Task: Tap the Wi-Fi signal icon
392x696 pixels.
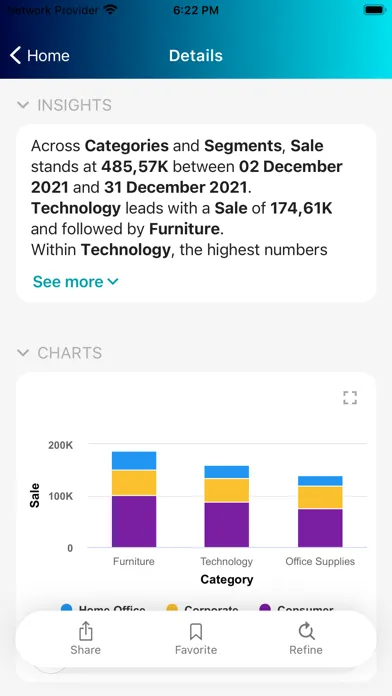Action: 110,10
